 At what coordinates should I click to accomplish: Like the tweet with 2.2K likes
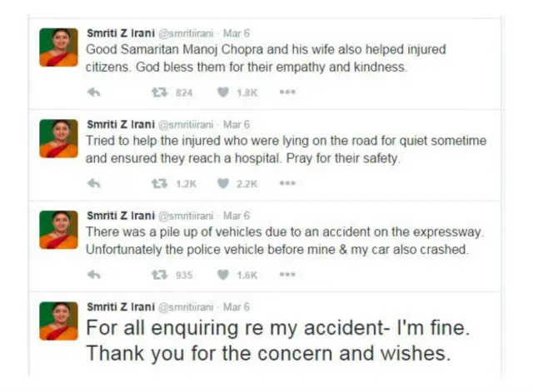coord(223,183)
